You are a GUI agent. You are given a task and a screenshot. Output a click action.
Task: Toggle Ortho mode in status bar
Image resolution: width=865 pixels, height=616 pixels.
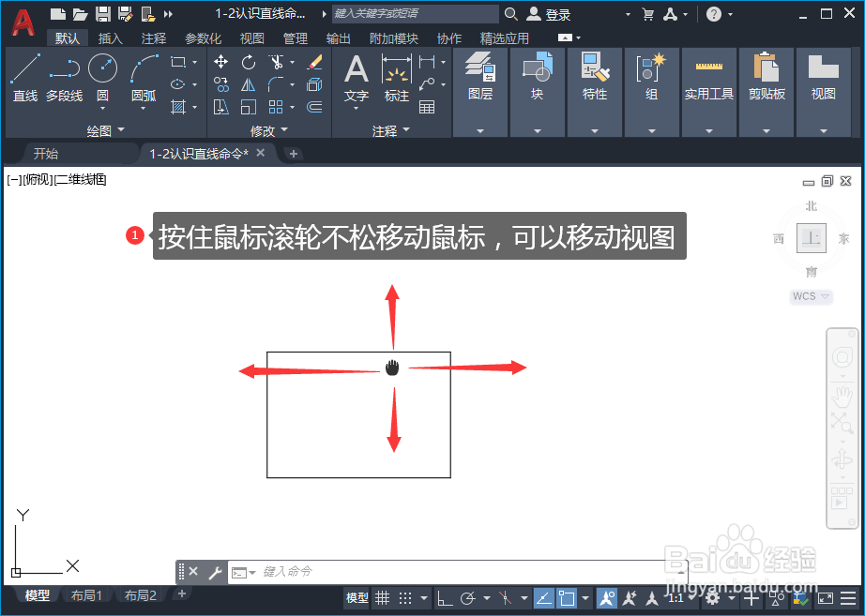(x=445, y=598)
